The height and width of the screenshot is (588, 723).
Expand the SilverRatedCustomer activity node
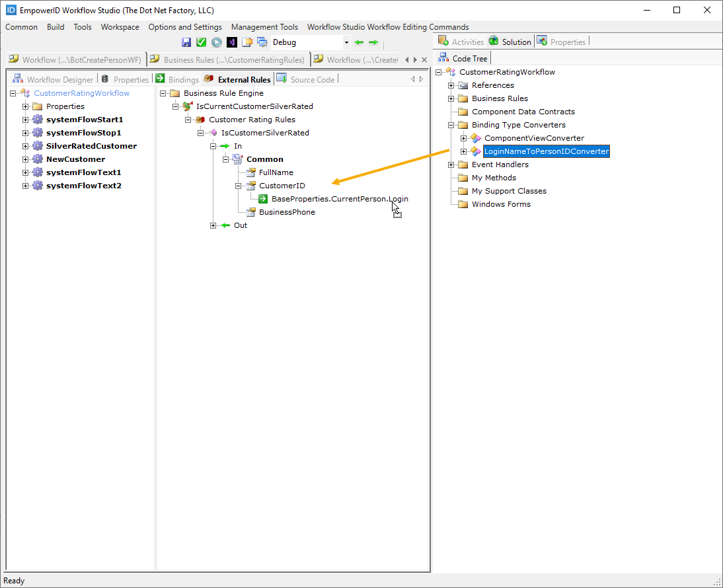click(26, 146)
